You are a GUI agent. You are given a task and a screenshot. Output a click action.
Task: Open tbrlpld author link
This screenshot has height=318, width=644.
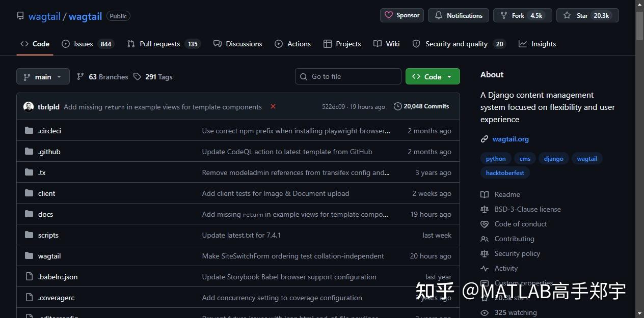48,107
